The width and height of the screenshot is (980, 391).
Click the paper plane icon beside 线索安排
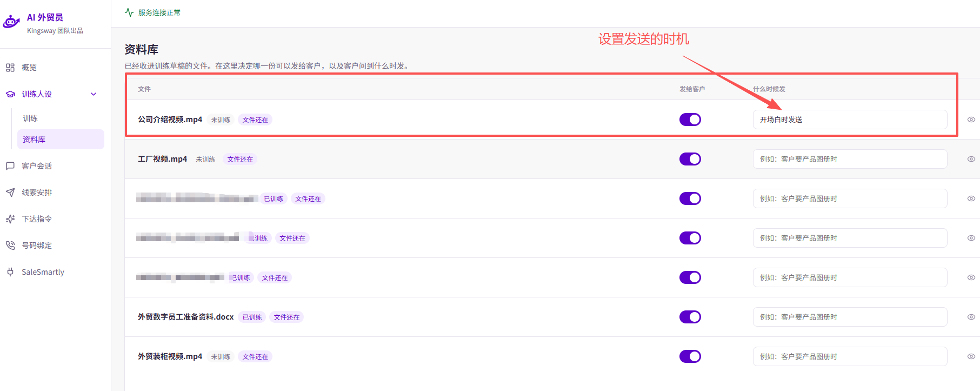(x=10, y=193)
